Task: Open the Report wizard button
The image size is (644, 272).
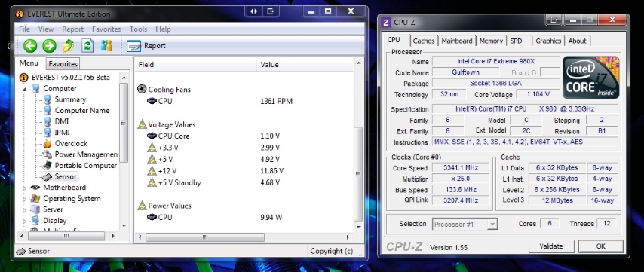Action: (146, 46)
